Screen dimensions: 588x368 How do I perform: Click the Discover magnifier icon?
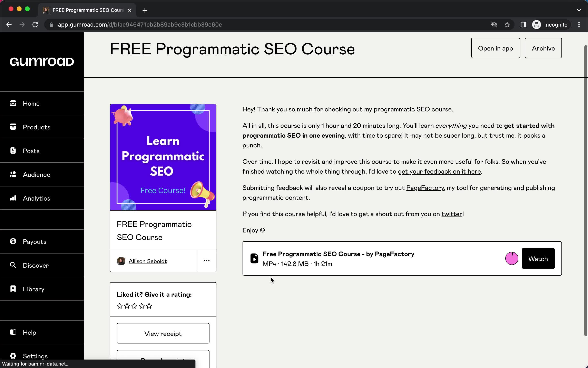coord(13,265)
